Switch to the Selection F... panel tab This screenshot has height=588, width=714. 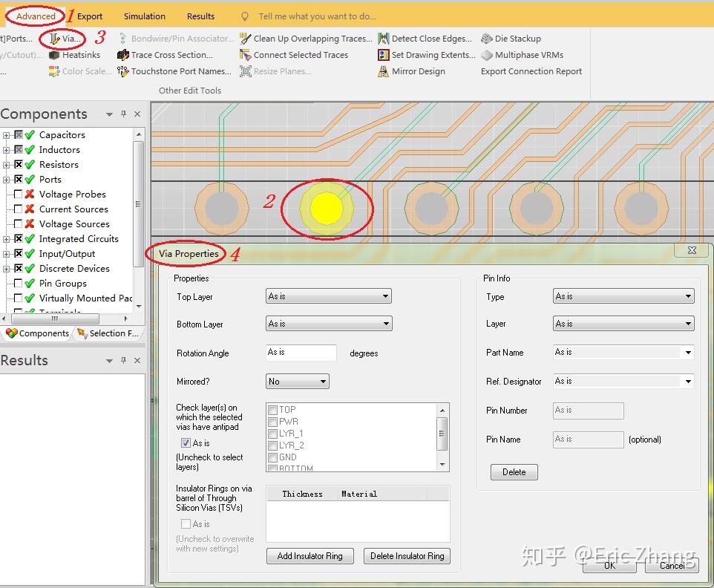coord(108,333)
